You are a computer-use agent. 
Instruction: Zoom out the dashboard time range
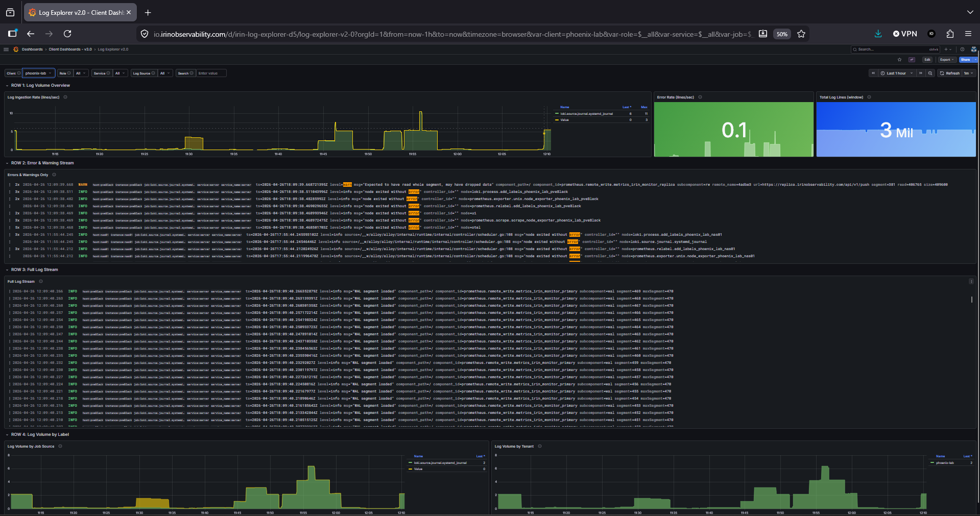coord(930,73)
